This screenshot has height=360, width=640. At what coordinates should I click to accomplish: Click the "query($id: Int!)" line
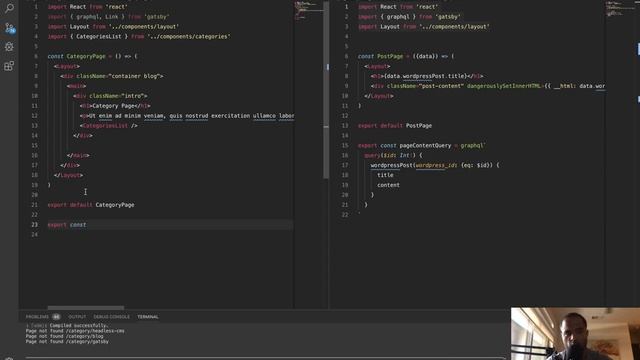tap(393, 156)
